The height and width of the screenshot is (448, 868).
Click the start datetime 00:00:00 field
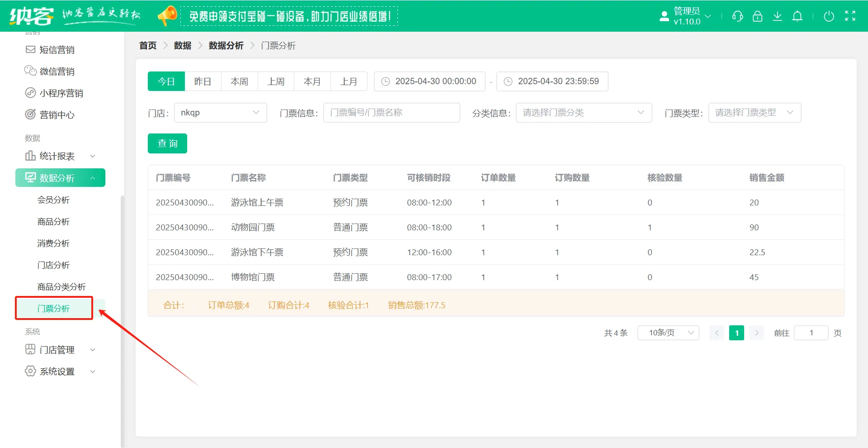429,81
